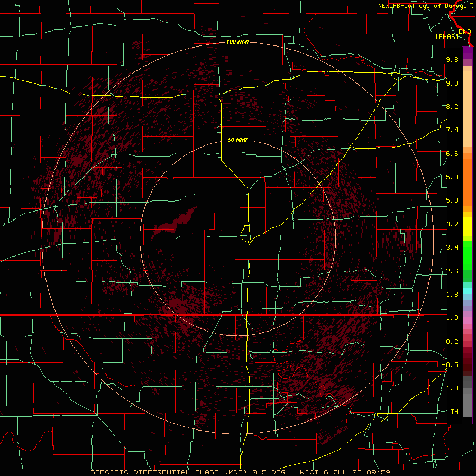Click the TH threshold label on scale
The image size is (476, 476).
(454, 412)
